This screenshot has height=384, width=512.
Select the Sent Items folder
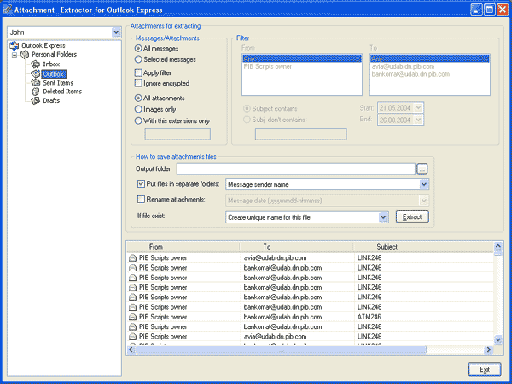pos(58,83)
